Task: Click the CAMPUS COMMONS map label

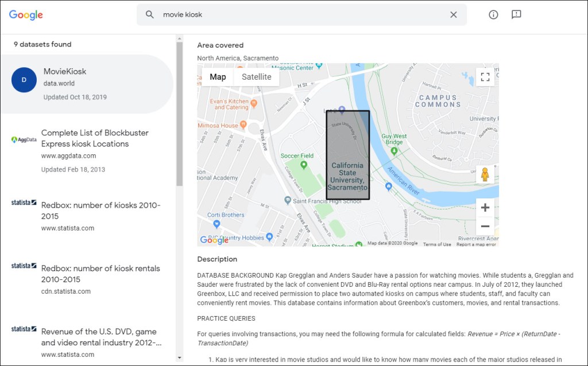Action: (x=438, y=101)
